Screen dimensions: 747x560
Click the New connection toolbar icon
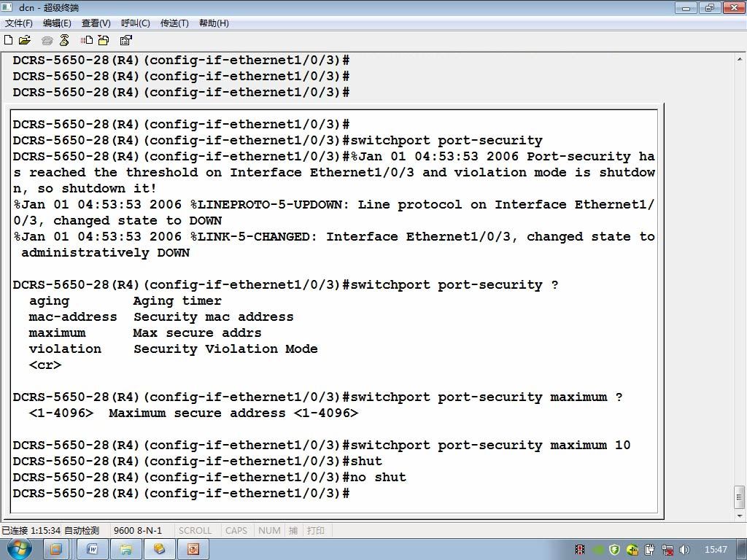coord(8,40)
